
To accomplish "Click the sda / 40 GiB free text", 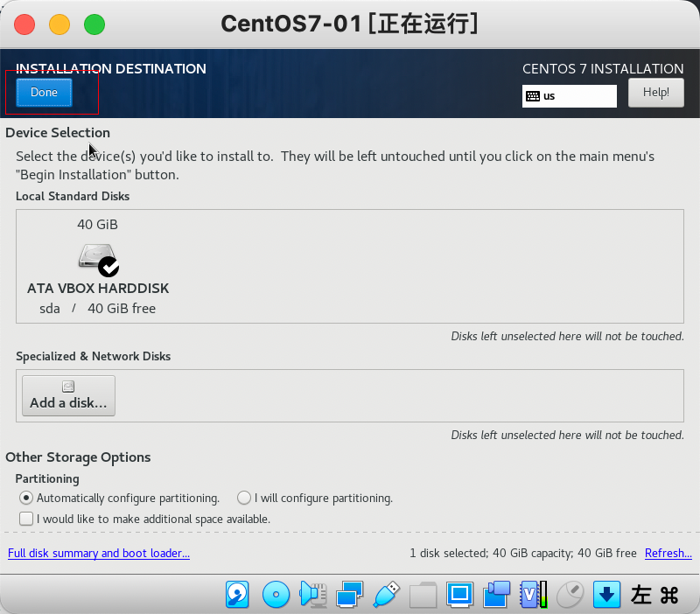I will (97, 309).
